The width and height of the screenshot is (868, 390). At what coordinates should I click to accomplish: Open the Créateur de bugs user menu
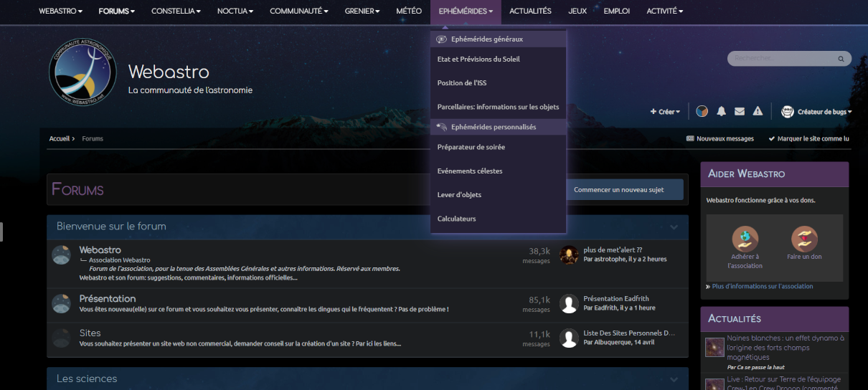pos(824,112)
